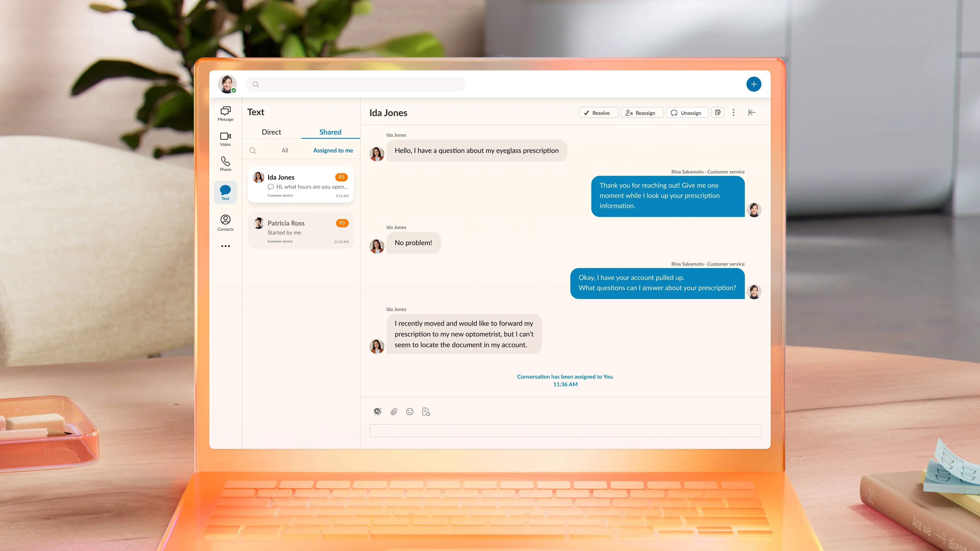This screenshot has width=980, height=551.
Task: Open message templates with the starred-document icon
Action: coord(426,412)
